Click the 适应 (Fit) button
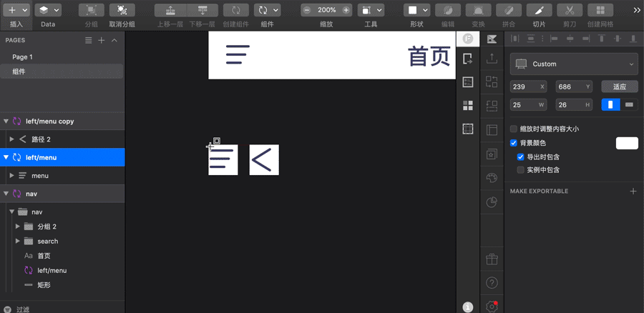Viewport: 644px width, 313px height. tap(619, 86)
